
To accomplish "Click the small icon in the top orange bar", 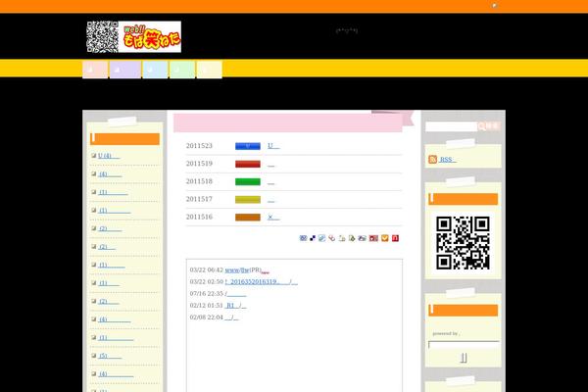I will click(x=495, y=5).
